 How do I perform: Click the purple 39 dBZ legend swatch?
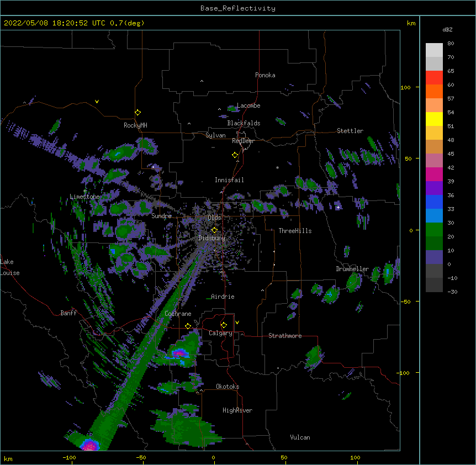[434, 188]
